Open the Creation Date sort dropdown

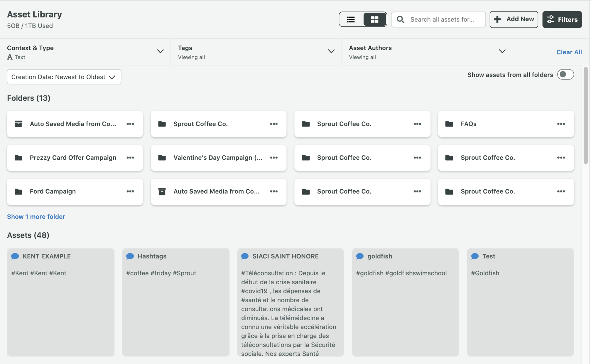pyautogui.click(x=64, y=77)
